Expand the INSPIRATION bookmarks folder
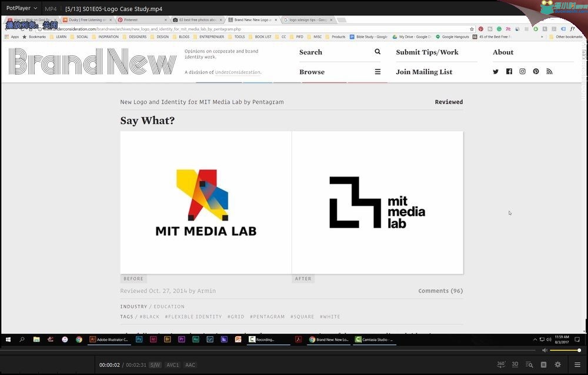Screen dimensions: 588x375 point(105,36)
